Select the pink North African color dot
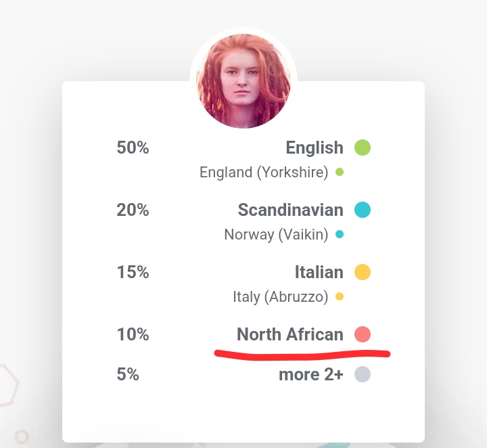This screenshot has width=487, height=448. click(x=363, y=334)
